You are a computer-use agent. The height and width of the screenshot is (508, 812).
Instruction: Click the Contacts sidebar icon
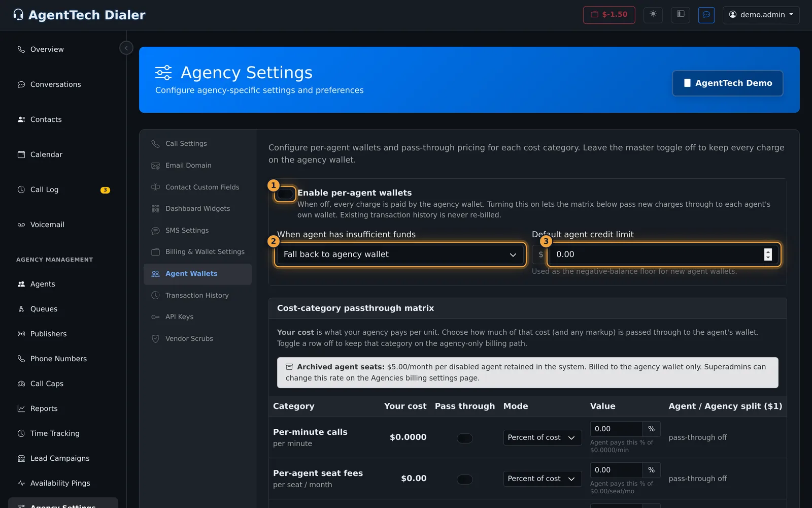click(x=21, y=119)
